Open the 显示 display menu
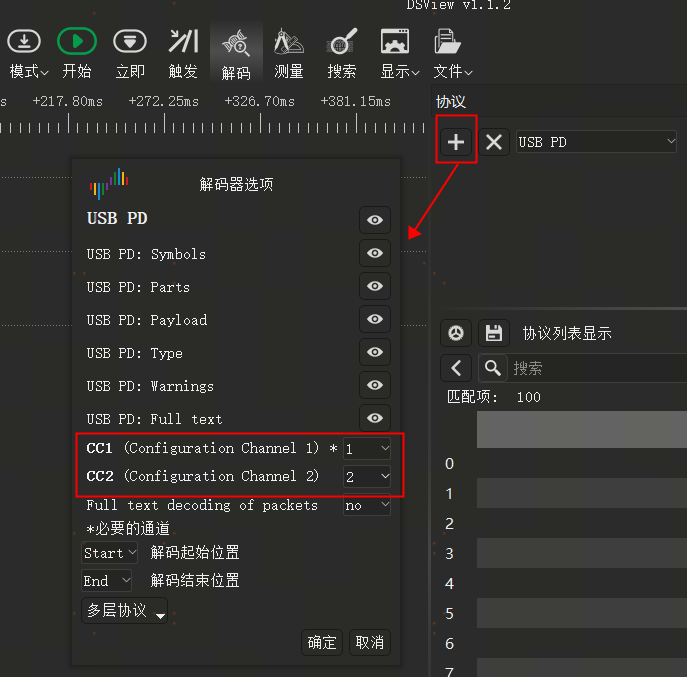This screenshot has height=677, width=687. pos(399,54)
